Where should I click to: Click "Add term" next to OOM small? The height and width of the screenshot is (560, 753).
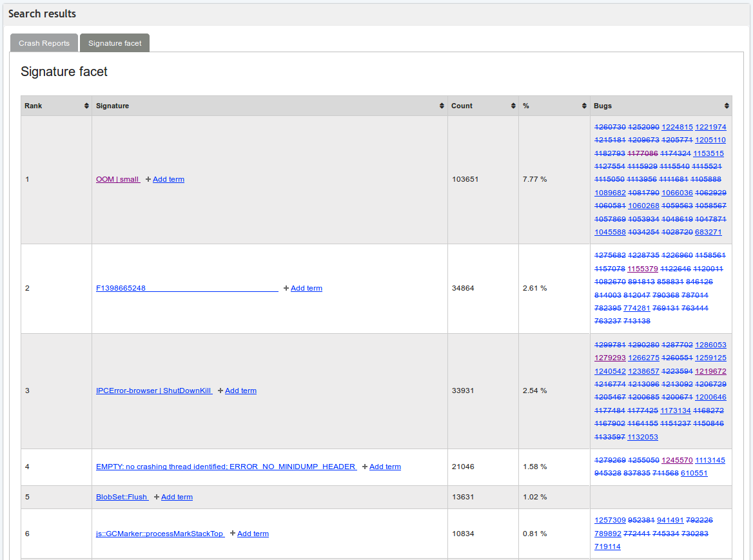click(x=168, y=179)
